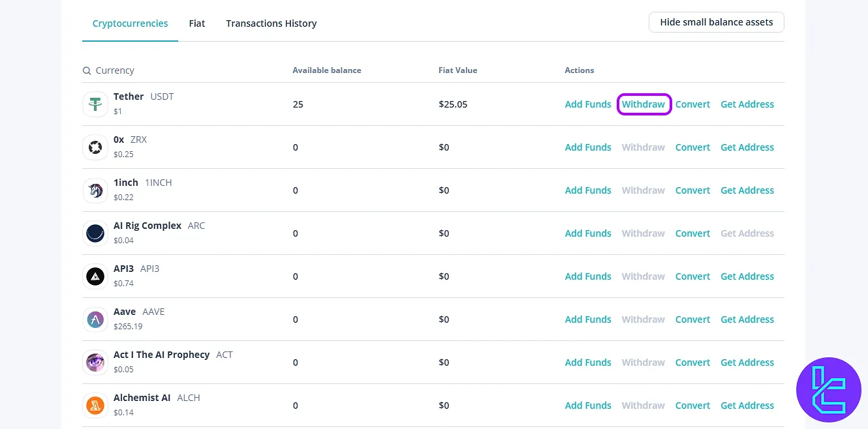Click the Tether coin icon
Image resolution: width=868 pixels, height=429 pixels.
click(x=95, y=104)
